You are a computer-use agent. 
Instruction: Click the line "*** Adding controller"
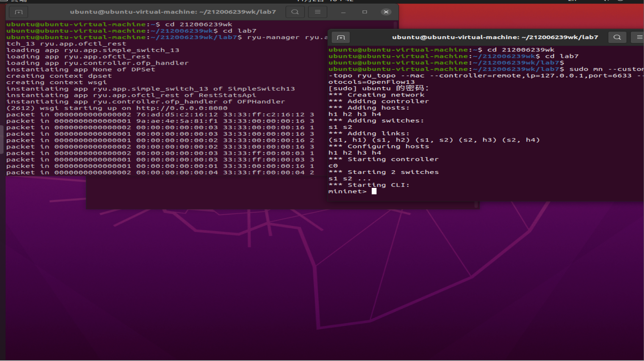tap(379, 101)
